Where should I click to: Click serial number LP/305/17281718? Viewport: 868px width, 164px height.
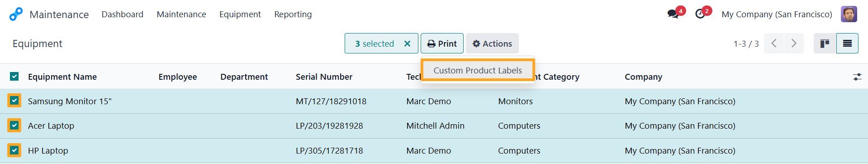pyautogui.click(x=329, y=151)
